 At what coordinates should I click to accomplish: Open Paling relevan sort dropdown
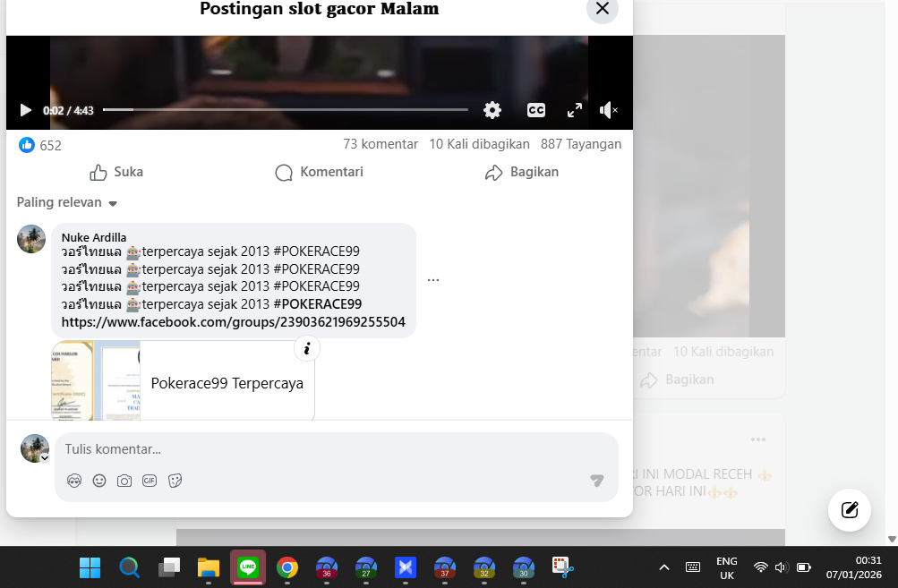(66, 202)
